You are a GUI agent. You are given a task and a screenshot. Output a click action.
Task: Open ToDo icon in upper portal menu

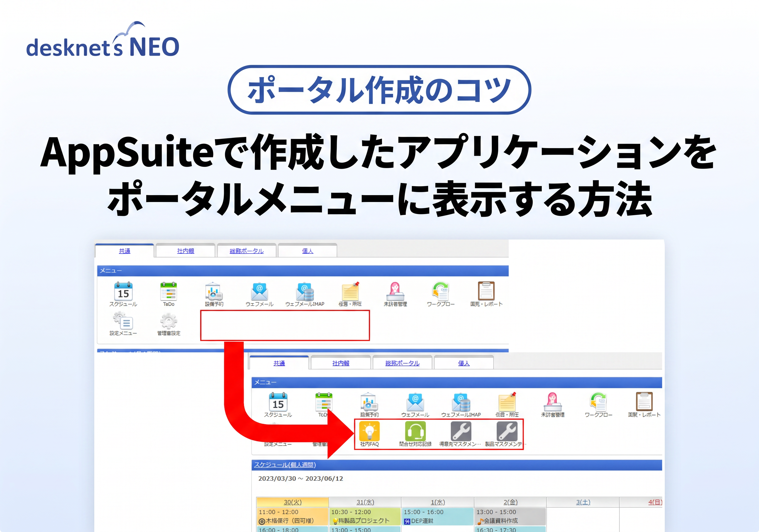168,291
